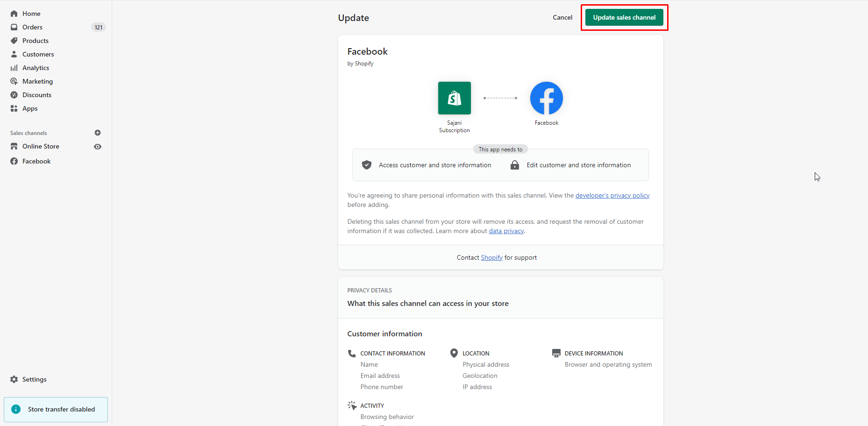Click the Marketing target icon
Viewport: 868px width, 426px height.
pos(14,81)
